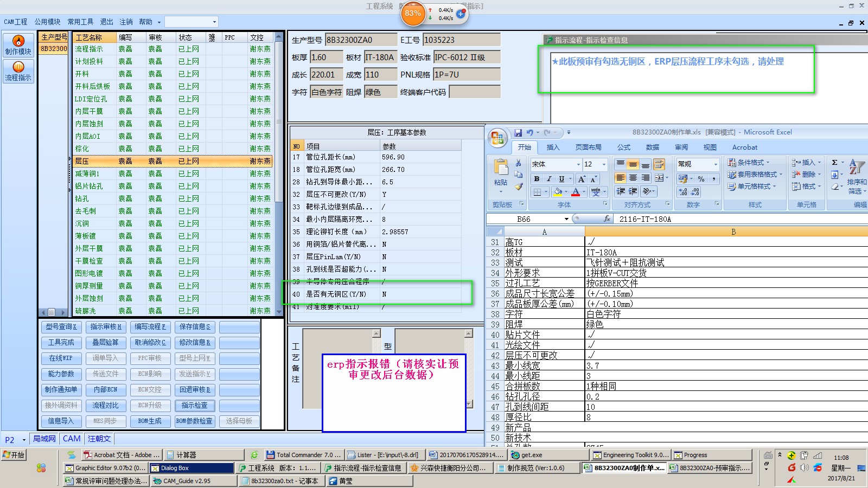868x488 pixels.
Task: Bottom-align cell text
Action: [645, 164]
